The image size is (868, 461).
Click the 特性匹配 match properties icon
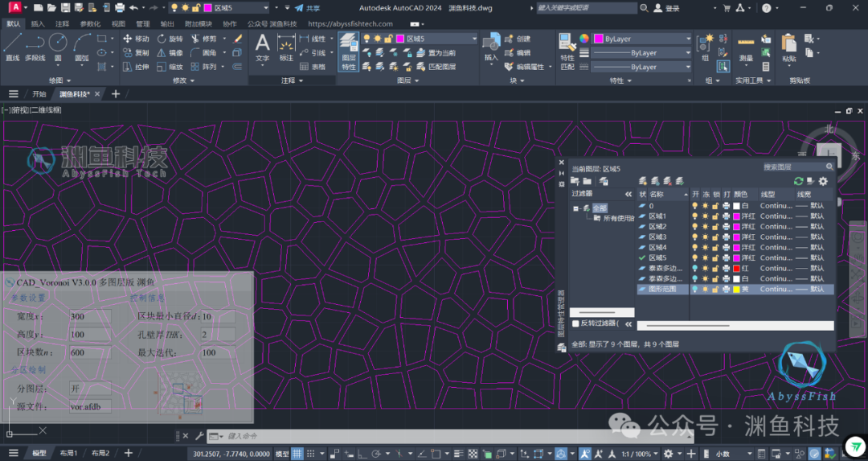pos(567,51)
